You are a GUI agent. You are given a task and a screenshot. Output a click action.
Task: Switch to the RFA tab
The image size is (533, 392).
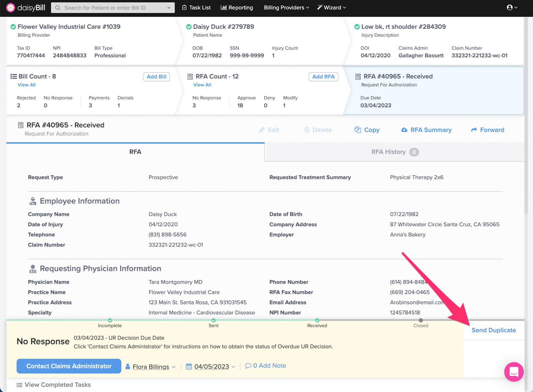click(x=135, y=152)
